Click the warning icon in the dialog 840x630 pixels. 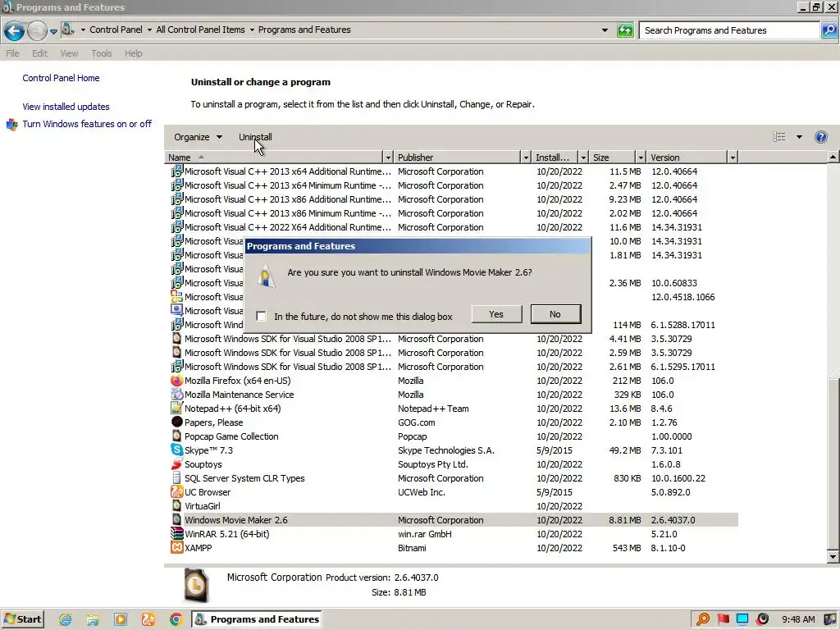coord(267,276)
